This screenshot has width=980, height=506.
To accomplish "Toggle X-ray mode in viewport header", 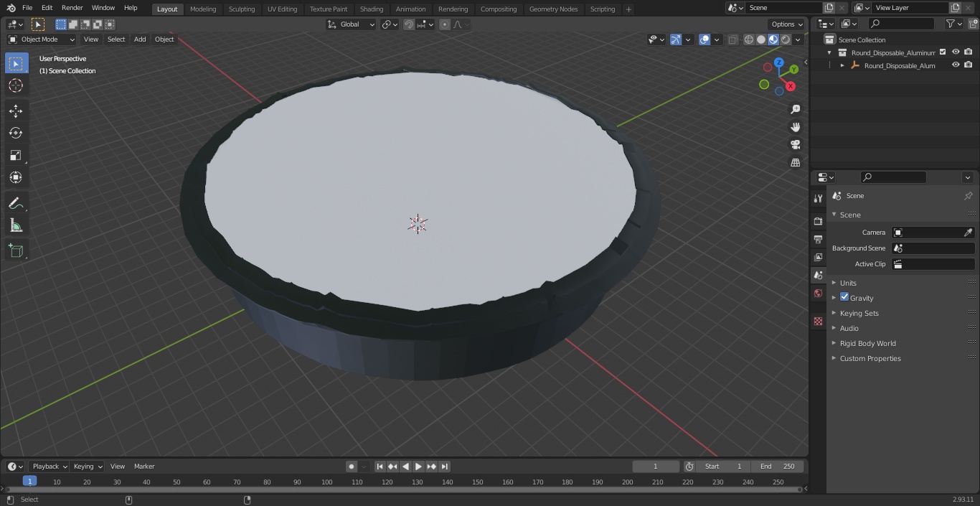I will coord(732,39).
